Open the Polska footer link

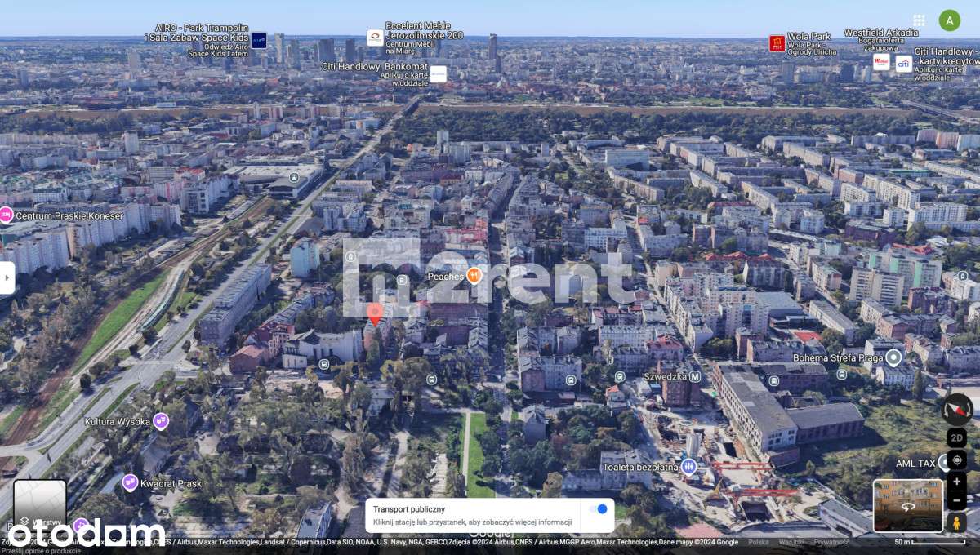(759, 542)
